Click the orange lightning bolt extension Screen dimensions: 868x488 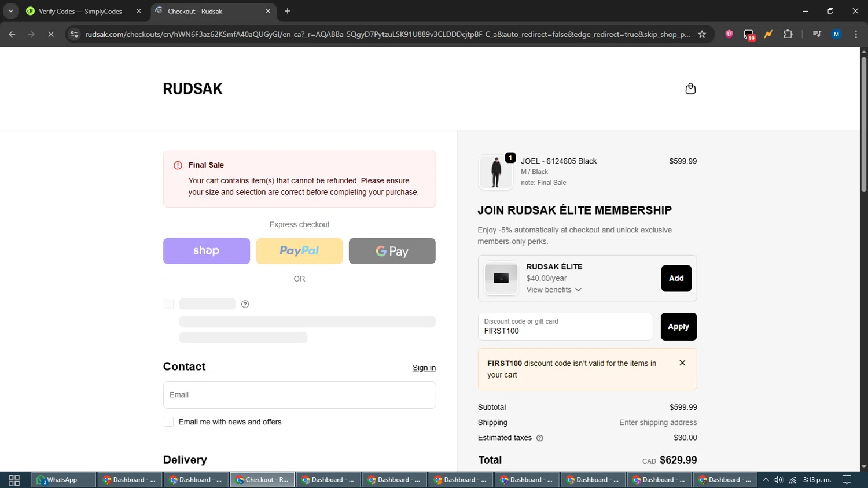[768, 34]
